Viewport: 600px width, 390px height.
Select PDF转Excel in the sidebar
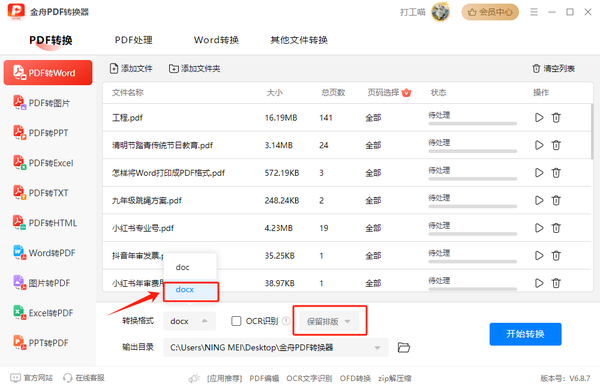(x=43, y=163)
